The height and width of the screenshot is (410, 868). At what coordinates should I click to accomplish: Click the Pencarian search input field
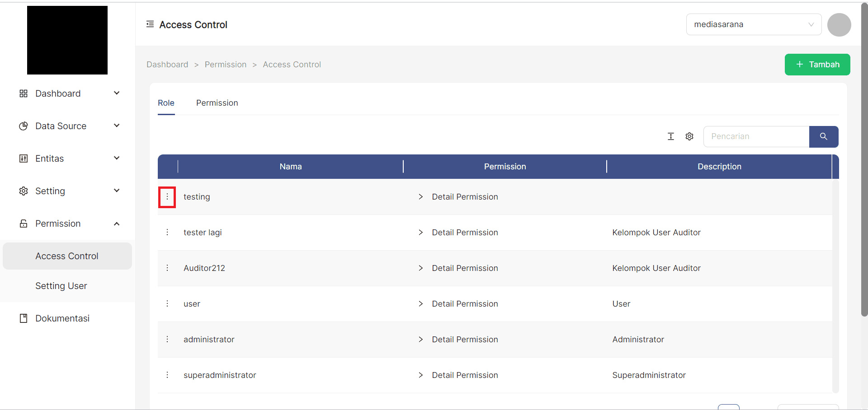click(x=756, y=136)
